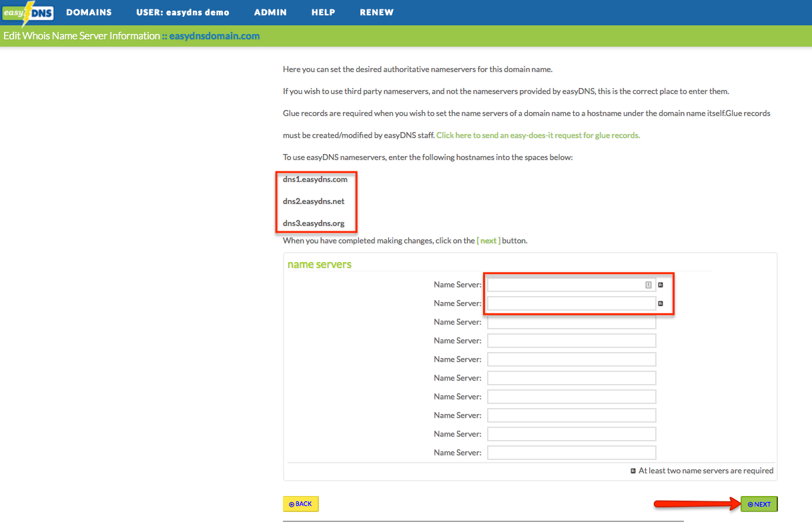Follow the easydnsdomain.com link in the header
812x524 pixels.
point(214,36)
